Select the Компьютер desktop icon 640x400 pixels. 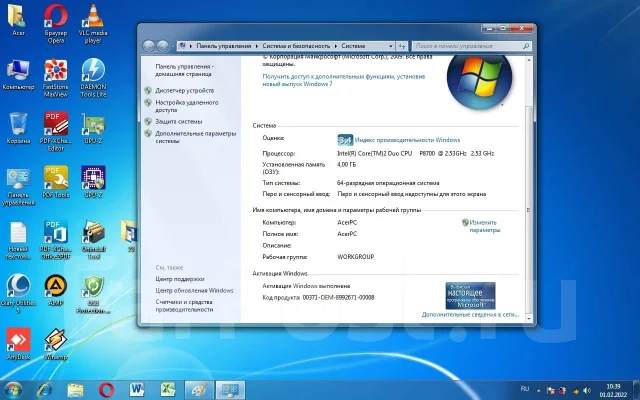pyautogui.click(x=18, y=75)
